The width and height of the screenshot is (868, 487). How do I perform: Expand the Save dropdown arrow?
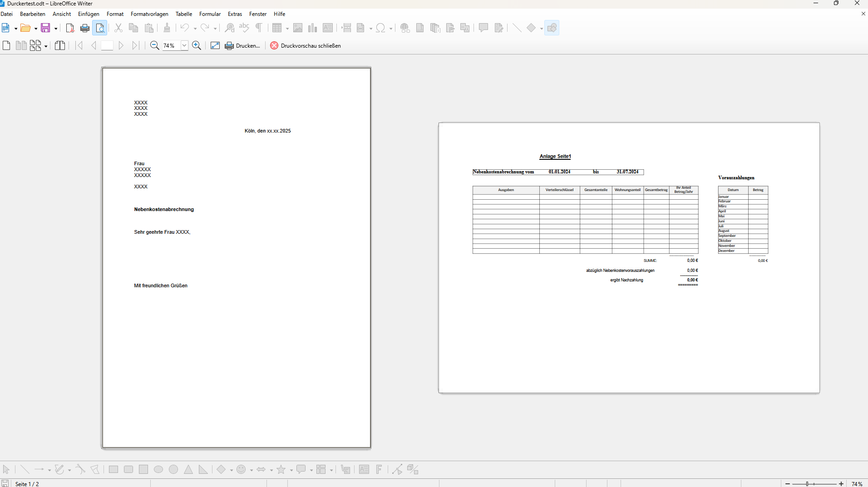point(56,29)
